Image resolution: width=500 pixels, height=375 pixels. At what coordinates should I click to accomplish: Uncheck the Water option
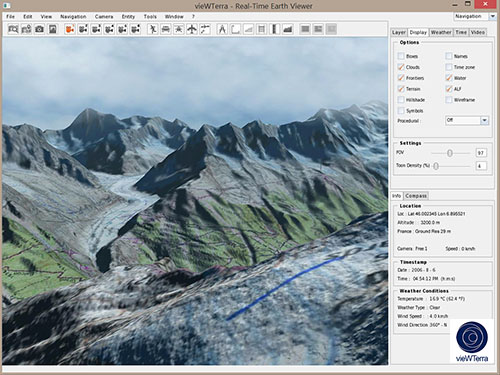tap(449, 78)
